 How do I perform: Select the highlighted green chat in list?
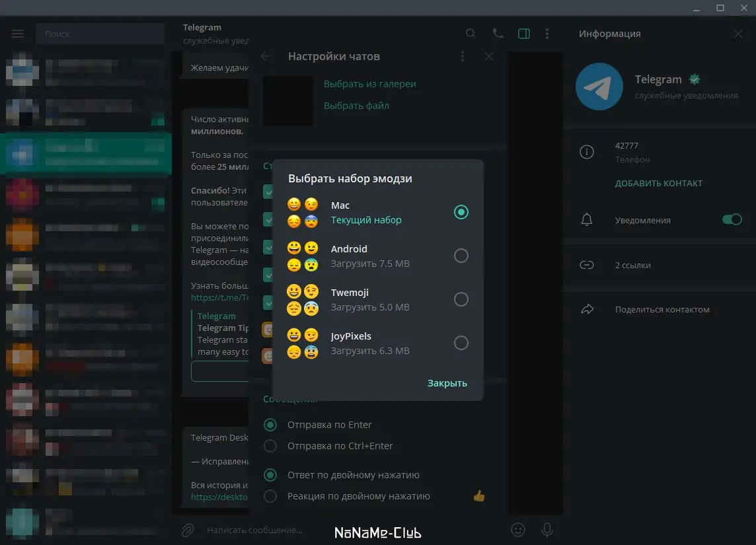pyautogui.click(x=86, y=153)
